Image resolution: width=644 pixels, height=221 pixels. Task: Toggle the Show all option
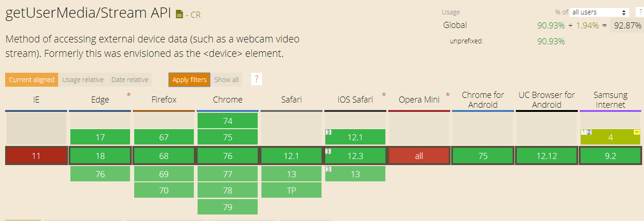226,80
